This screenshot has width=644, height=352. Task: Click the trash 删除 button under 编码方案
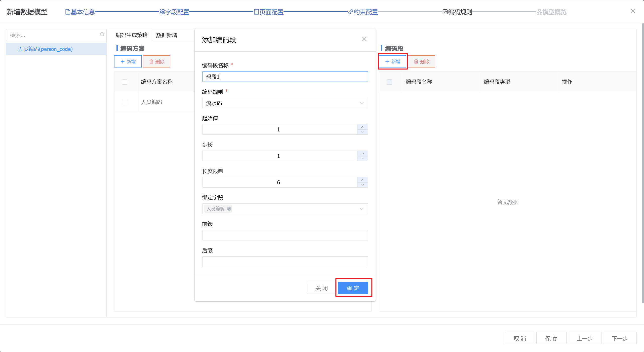point(157,61)
